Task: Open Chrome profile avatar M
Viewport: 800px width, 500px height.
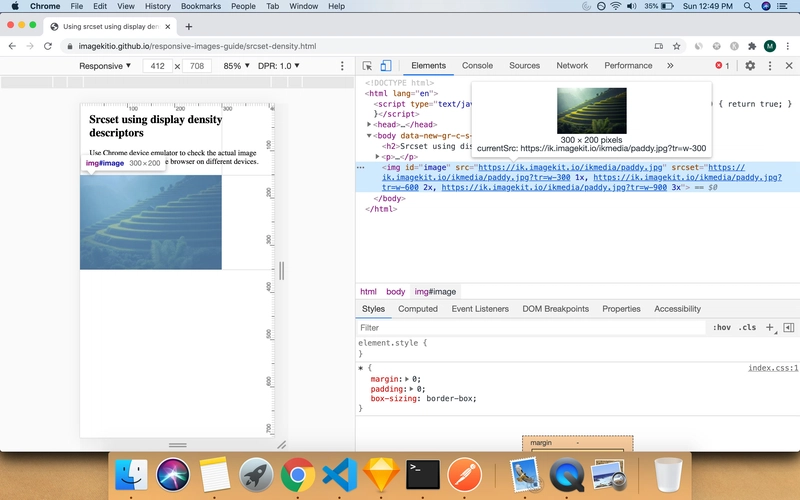Action: click(770, 46)
